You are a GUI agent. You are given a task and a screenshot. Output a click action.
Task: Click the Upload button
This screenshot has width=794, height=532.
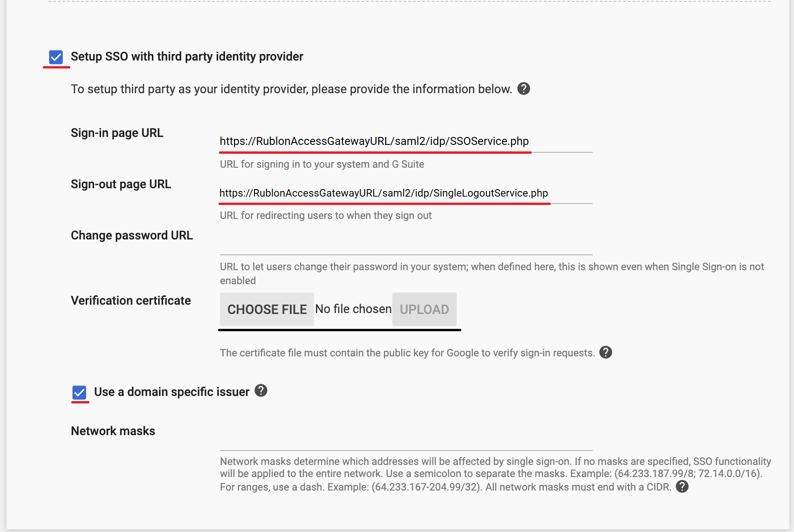(x=424, y=309)
